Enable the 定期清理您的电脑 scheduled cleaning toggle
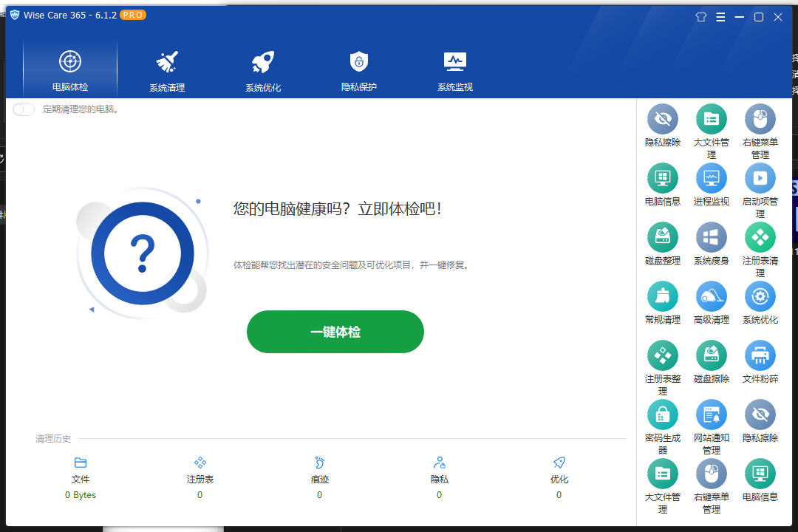This screenshot has height=532, width=798. point(22,109)
